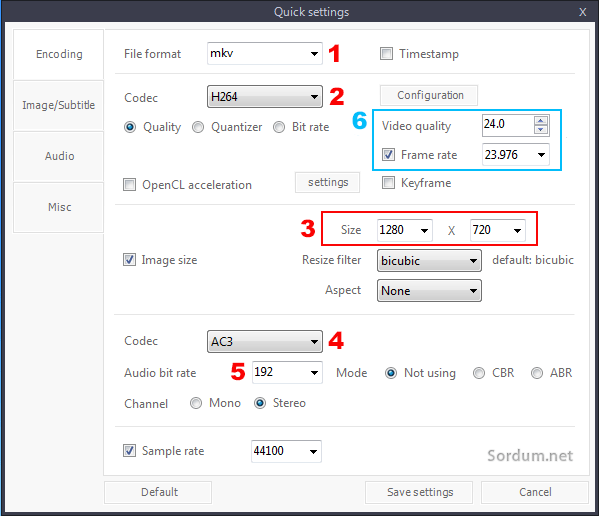This screenshot has width=599, height=516.
Task: Switch to the Image/Subtitle tab
Action: coord(58,105)
